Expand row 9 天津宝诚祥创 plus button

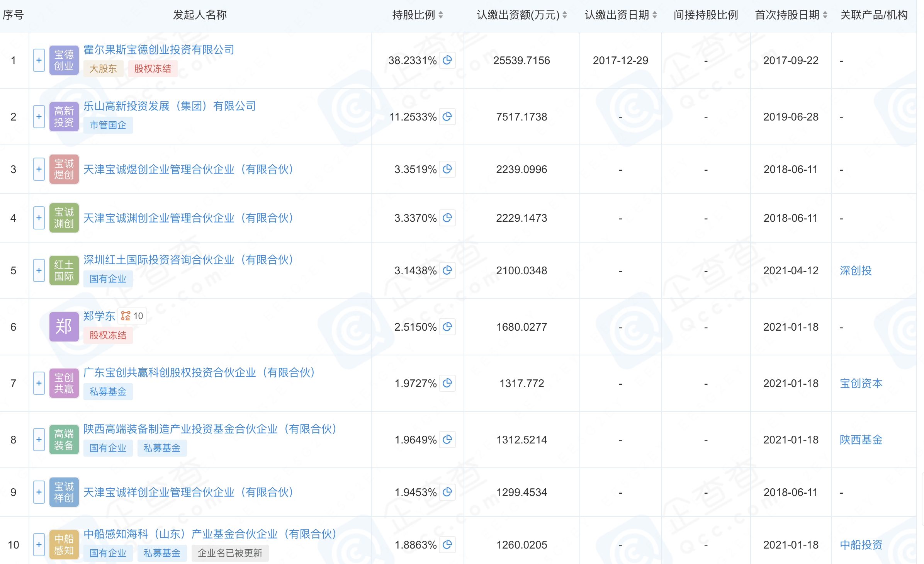click(x=39, y=492)
